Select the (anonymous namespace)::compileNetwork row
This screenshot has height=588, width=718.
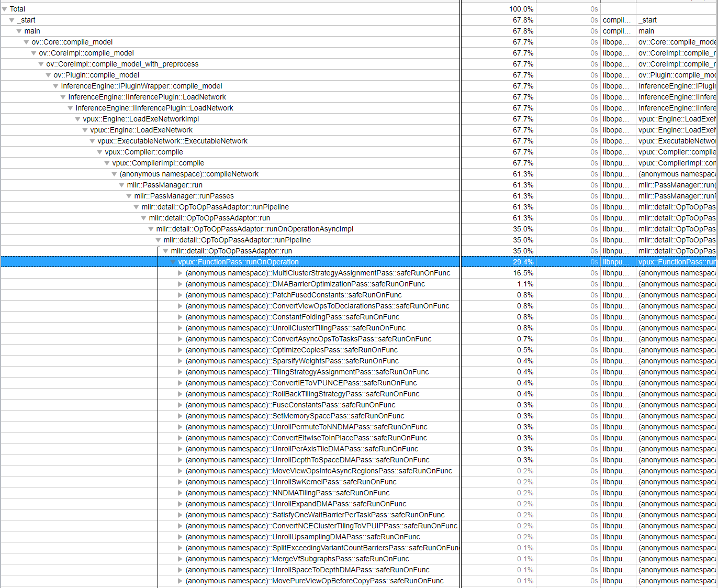[189, 174]
